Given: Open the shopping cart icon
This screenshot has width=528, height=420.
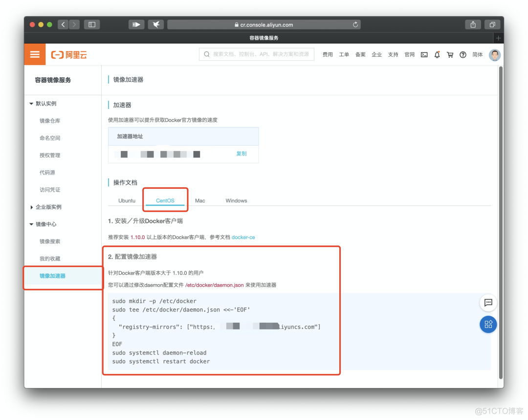Looking at the screenshot, I should point(450,55).
